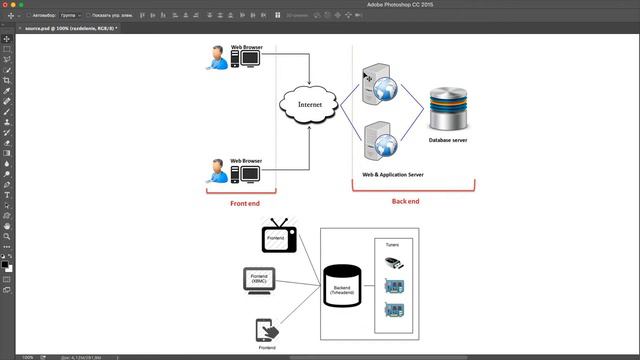Select the Pen tool

click(x=7, y=184)
